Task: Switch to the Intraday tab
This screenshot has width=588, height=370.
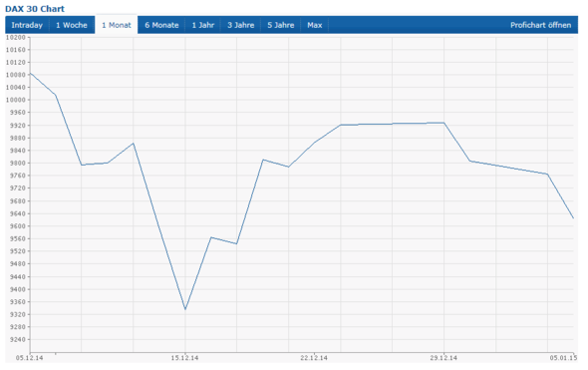Action: pos(27,25)
